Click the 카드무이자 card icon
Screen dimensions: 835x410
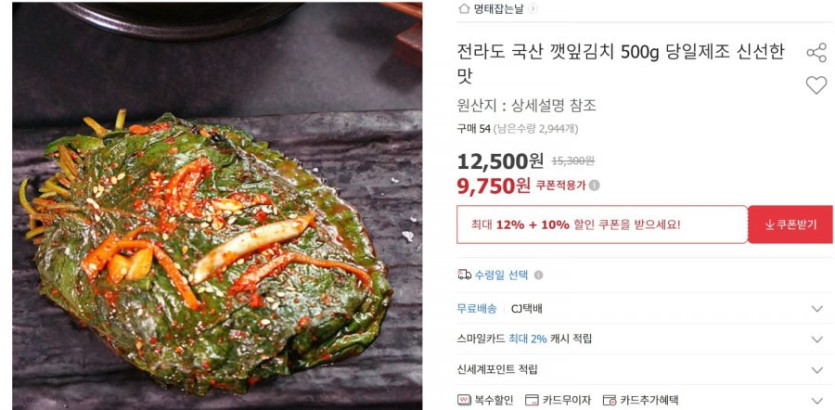point(532,400)
